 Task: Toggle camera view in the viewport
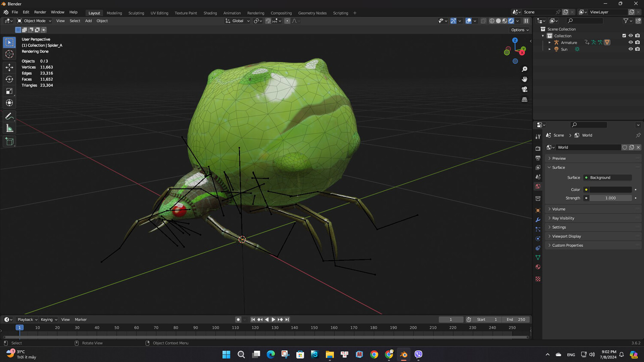click(x=524, y=89)
